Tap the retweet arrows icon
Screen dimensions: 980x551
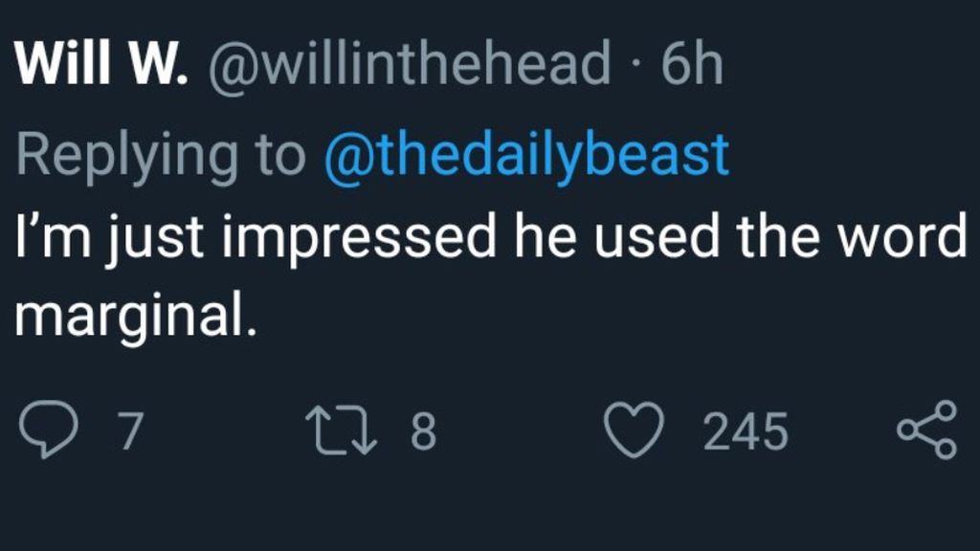[342, 430]
